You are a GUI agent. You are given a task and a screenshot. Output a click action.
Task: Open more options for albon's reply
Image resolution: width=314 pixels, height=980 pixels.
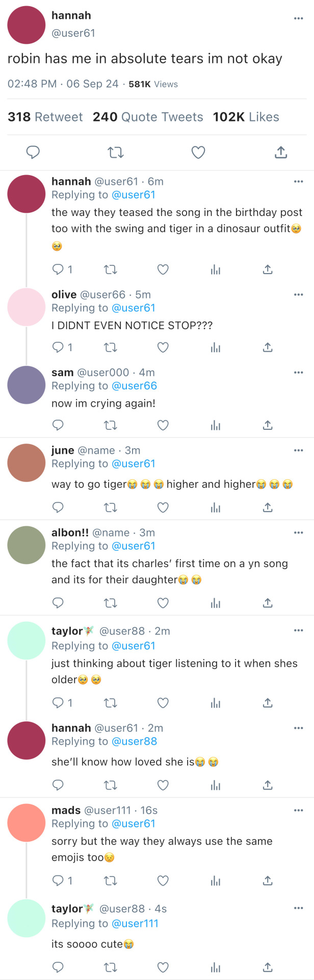click(x=298, y=532)
